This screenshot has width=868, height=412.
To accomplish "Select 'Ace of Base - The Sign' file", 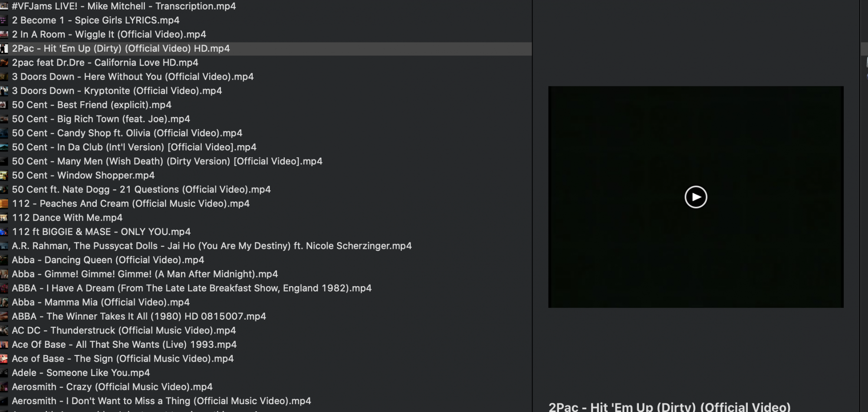I will point(123,359).
